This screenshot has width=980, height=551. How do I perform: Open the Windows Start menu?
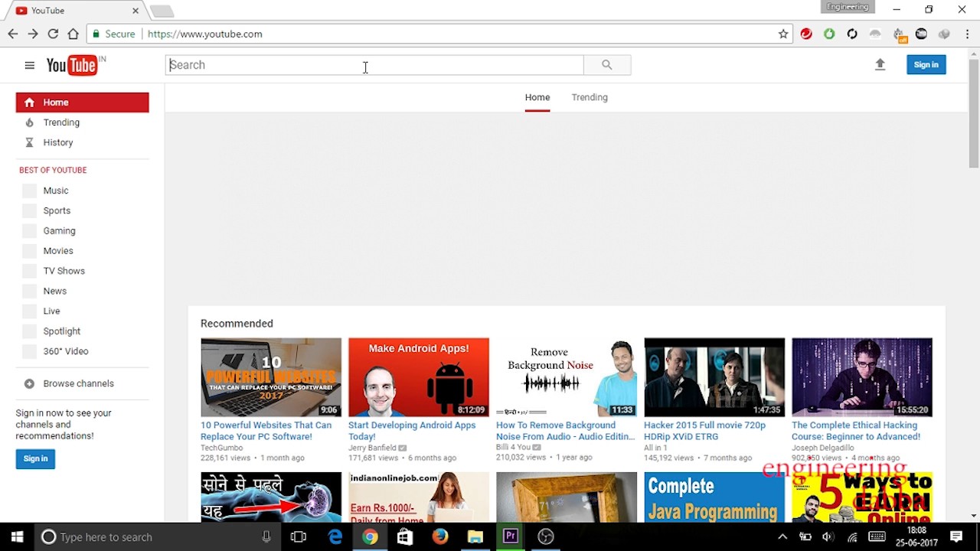[x=17, y=537]
